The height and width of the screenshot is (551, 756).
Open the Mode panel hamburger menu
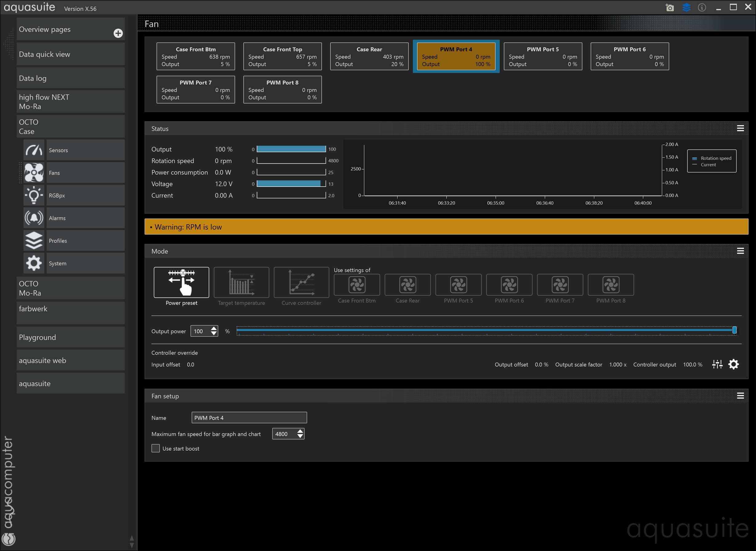[740, 251]
